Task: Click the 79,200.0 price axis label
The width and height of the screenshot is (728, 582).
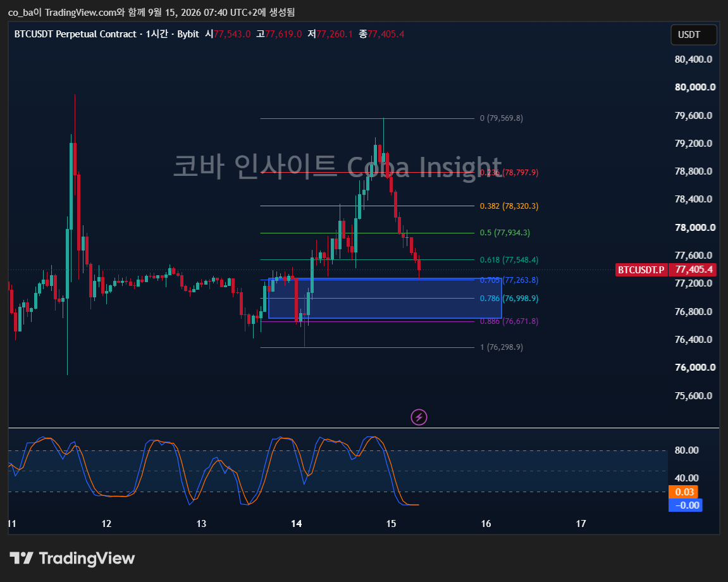Action: pyautogui.click(x=693, y=144)
